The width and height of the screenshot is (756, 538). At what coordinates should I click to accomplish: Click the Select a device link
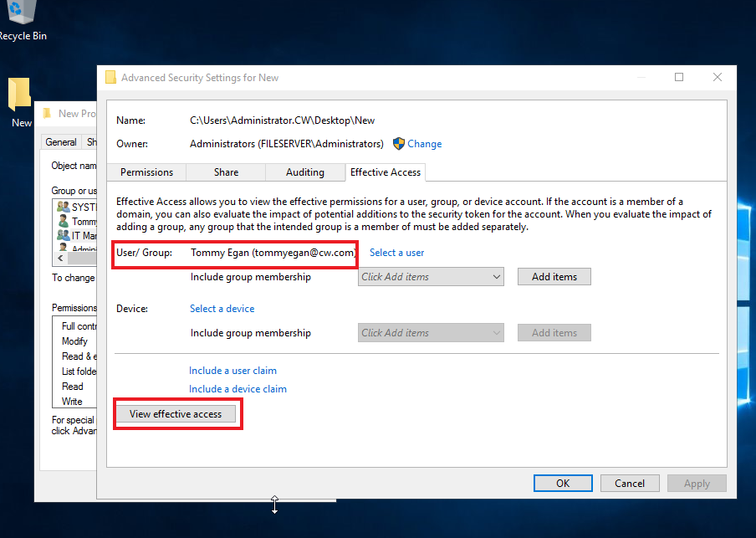[x=222, y=309]
